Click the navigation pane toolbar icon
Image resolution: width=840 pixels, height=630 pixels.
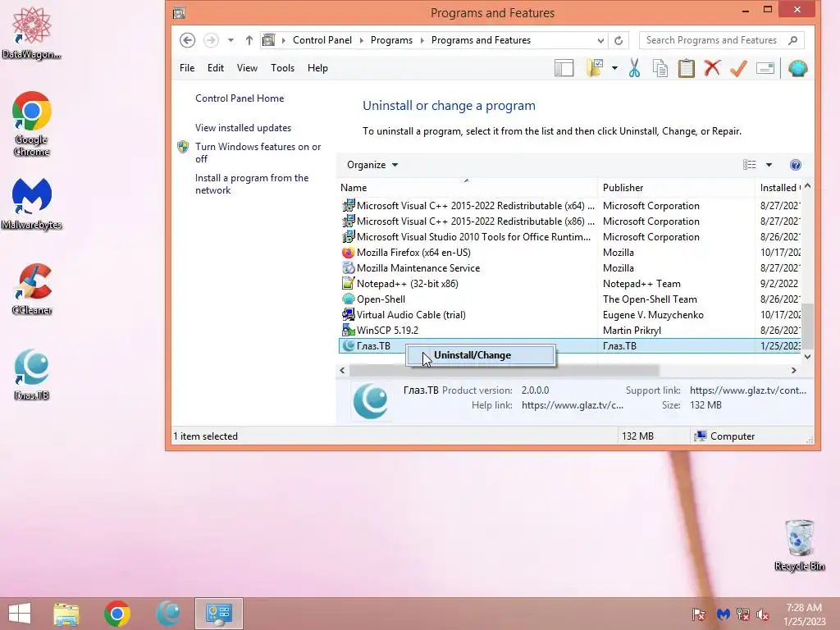(564, 68)
